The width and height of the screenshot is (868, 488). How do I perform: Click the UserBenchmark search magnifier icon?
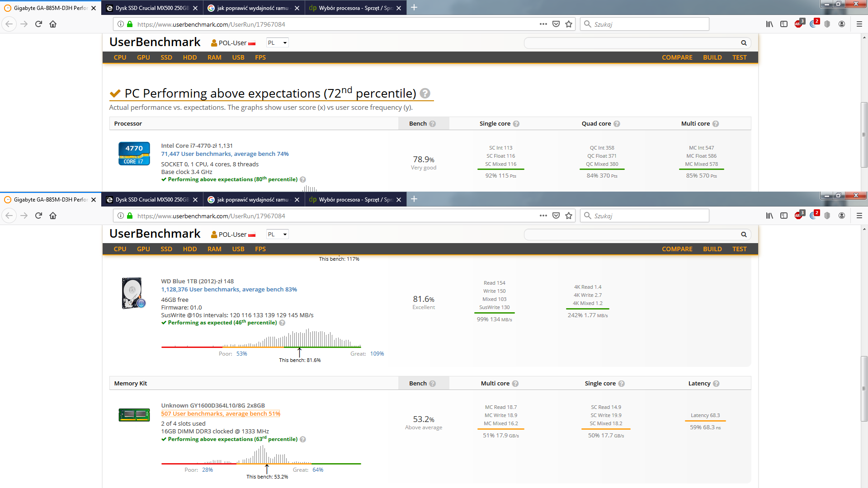click(744, 43)
